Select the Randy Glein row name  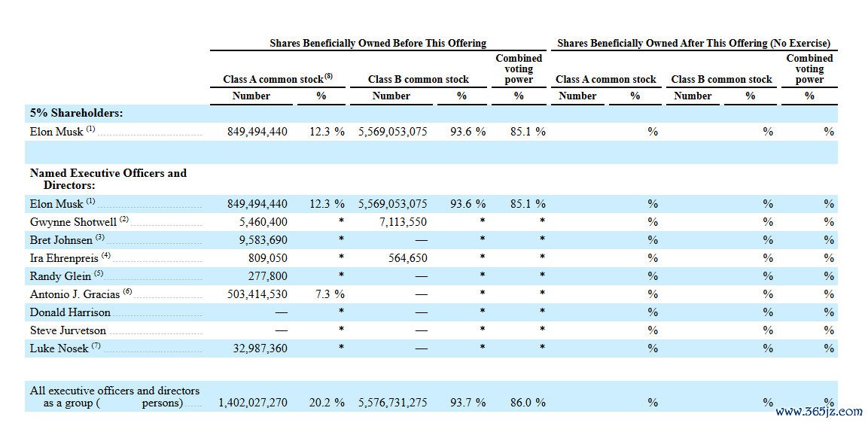click(66, 275)
